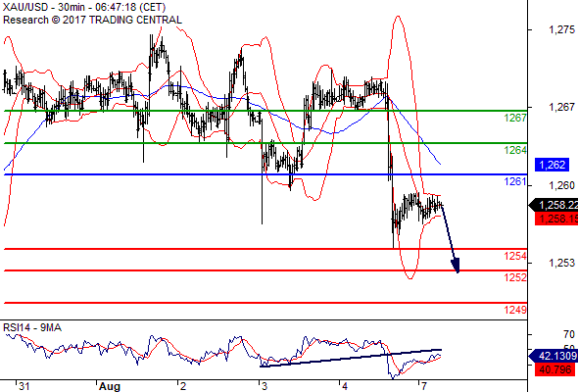Click the dark blue downward forecast arrowhead
This screenshot has width=578, height=392.
coord(456,266)
